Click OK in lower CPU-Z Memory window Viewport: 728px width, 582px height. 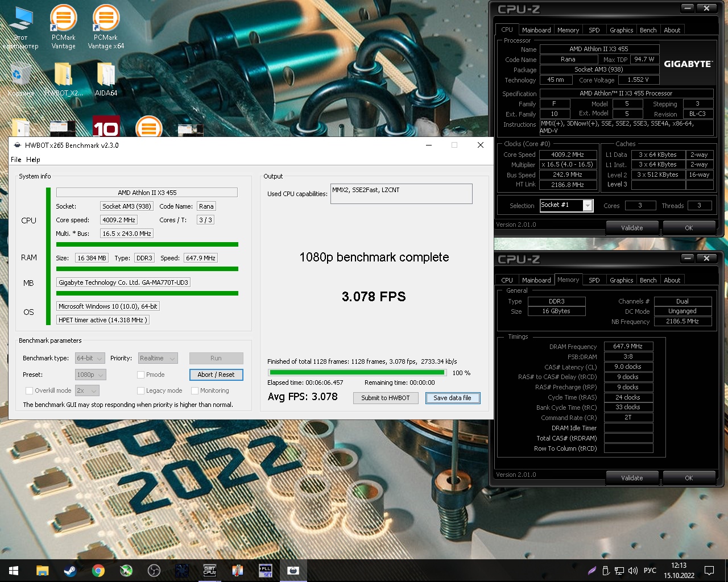point(689,478)
